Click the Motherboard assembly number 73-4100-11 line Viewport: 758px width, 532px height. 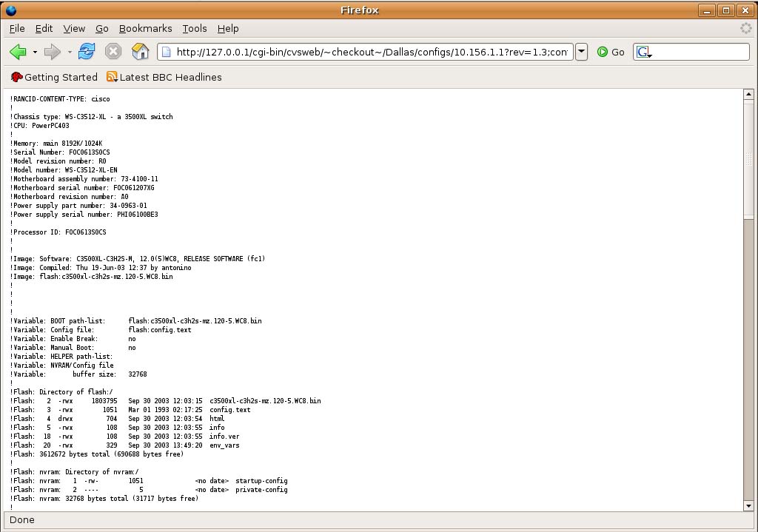tap(84, 179)
